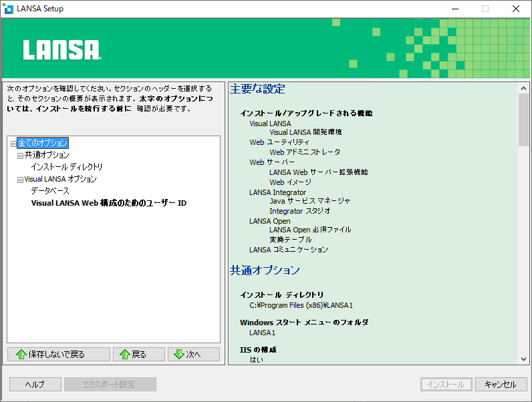532x402 pixels.
Task: Click LANSA コミュニケーション text
Action: 289,250
